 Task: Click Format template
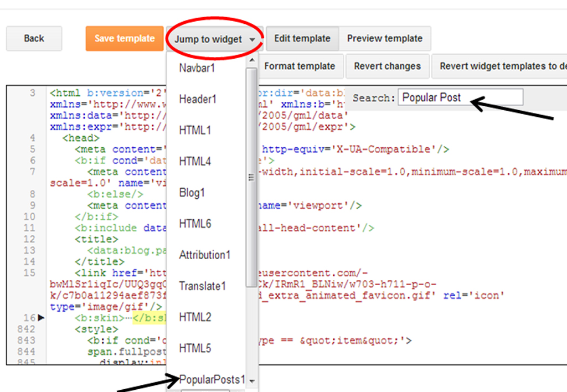click(x=301, y=66)
